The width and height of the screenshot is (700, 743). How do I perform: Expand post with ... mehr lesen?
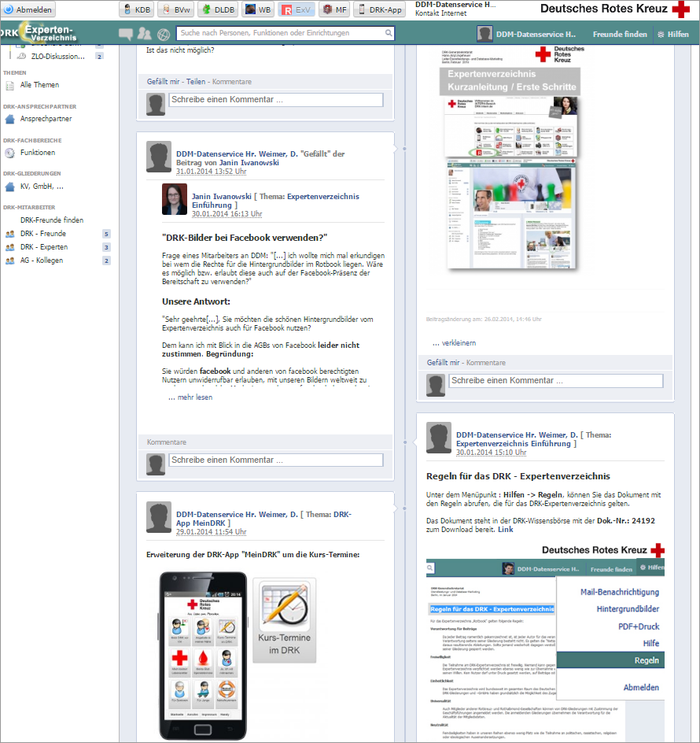coord(190,397)
